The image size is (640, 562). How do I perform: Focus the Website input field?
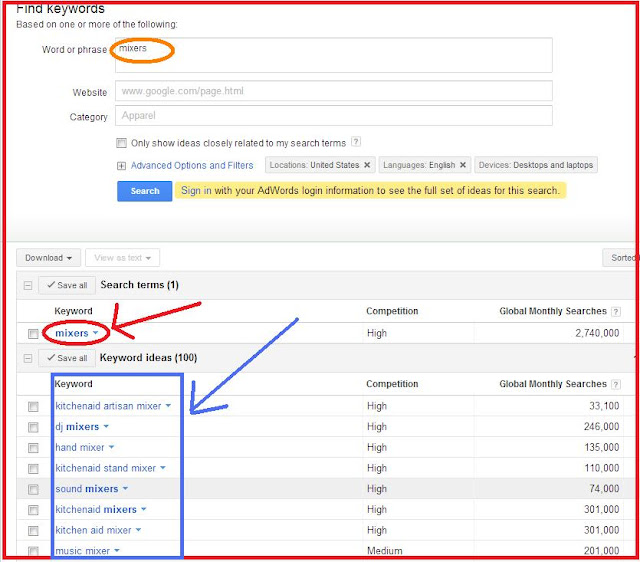click(x=333, y=91)
